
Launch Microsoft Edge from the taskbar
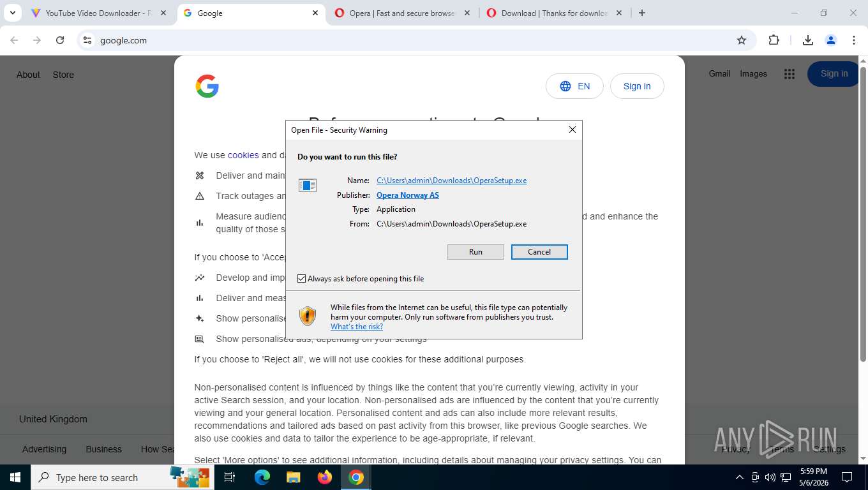pos(262,477)
